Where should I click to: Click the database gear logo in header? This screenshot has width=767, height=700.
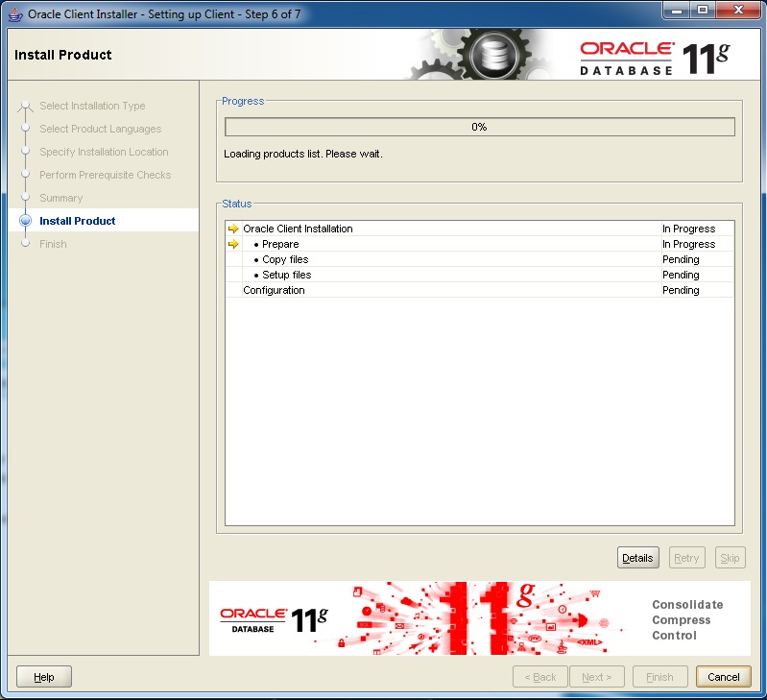[494, 55]
